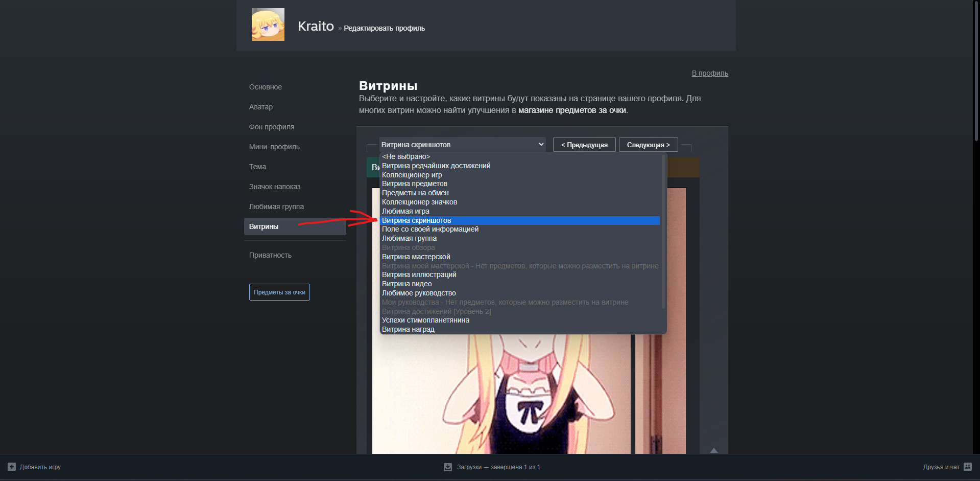
Task: Open the "Значок напоказ" section
Action: [x=275, y=187]
